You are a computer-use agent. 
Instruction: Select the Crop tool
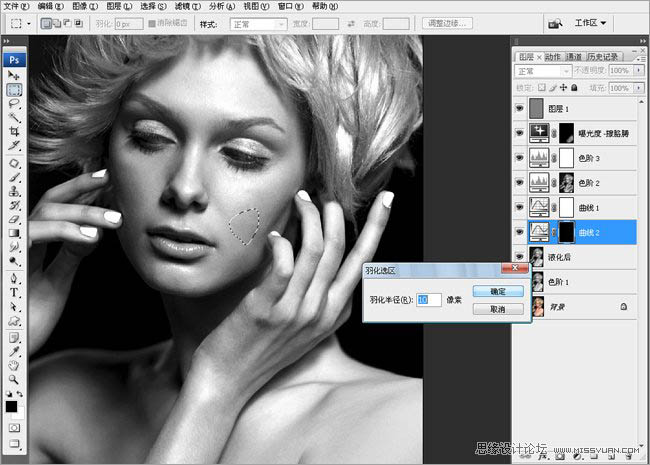coord(15,132)
